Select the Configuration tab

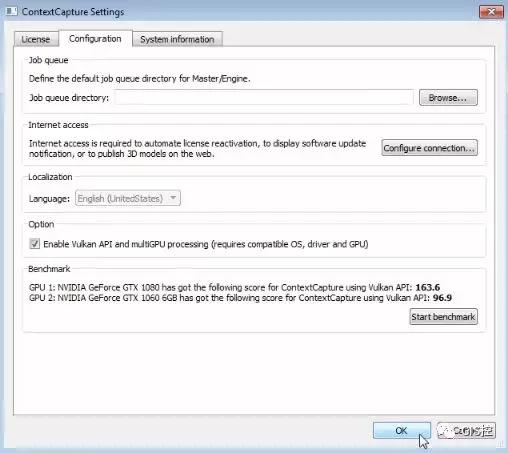[95, 39]
